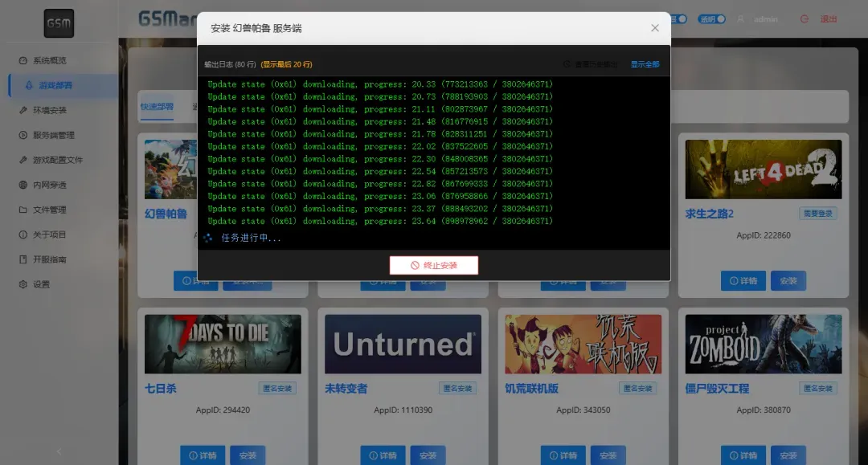
Task: Click the clock icon for history output
Action: [x=567, y=64]
